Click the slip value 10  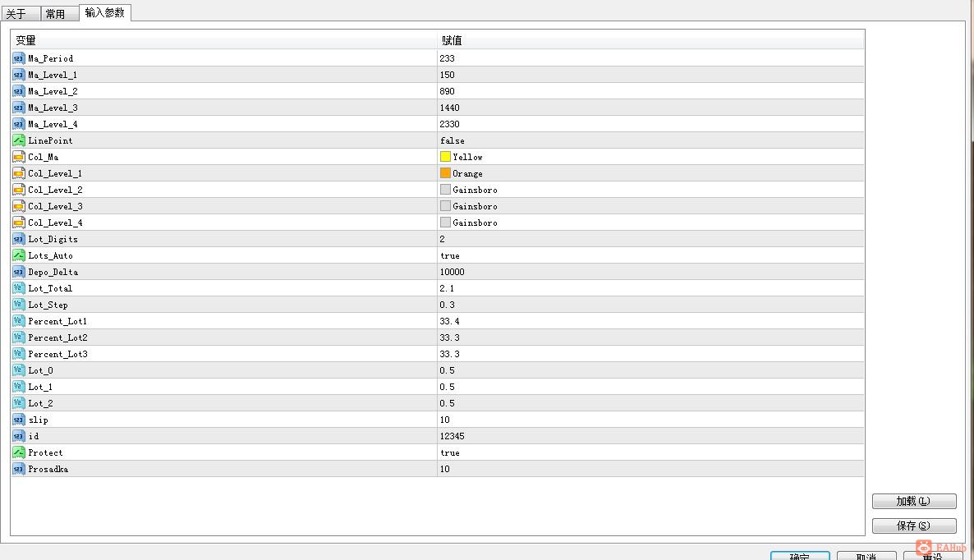point(445,420)
